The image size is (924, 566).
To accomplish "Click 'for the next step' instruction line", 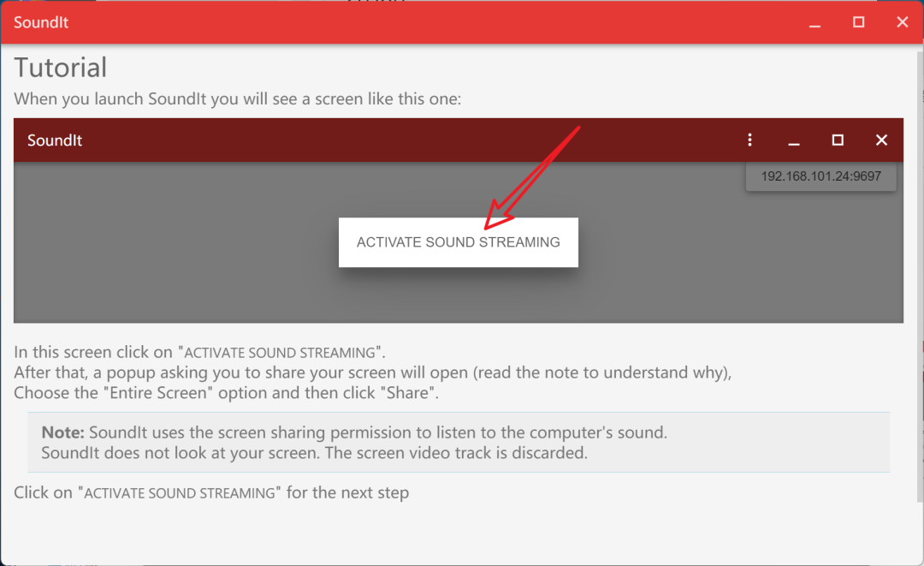I will click(x=211, y=493).
